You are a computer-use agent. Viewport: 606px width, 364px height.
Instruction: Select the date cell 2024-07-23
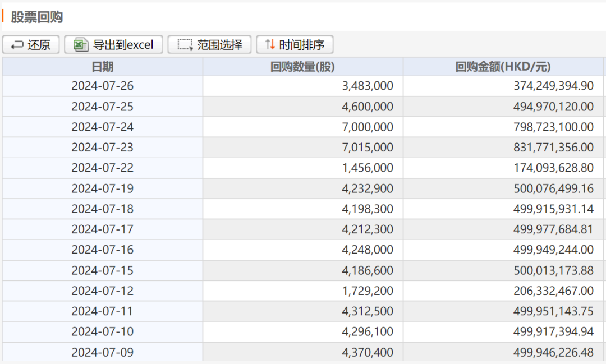(103, 147)
